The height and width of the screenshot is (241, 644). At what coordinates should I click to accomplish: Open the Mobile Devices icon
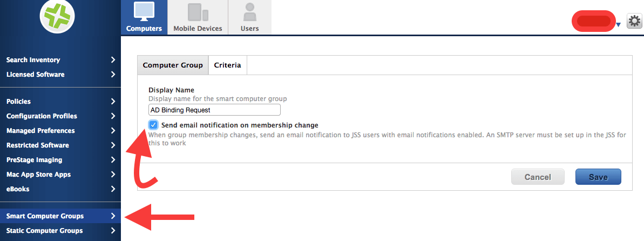coord(198,12)
